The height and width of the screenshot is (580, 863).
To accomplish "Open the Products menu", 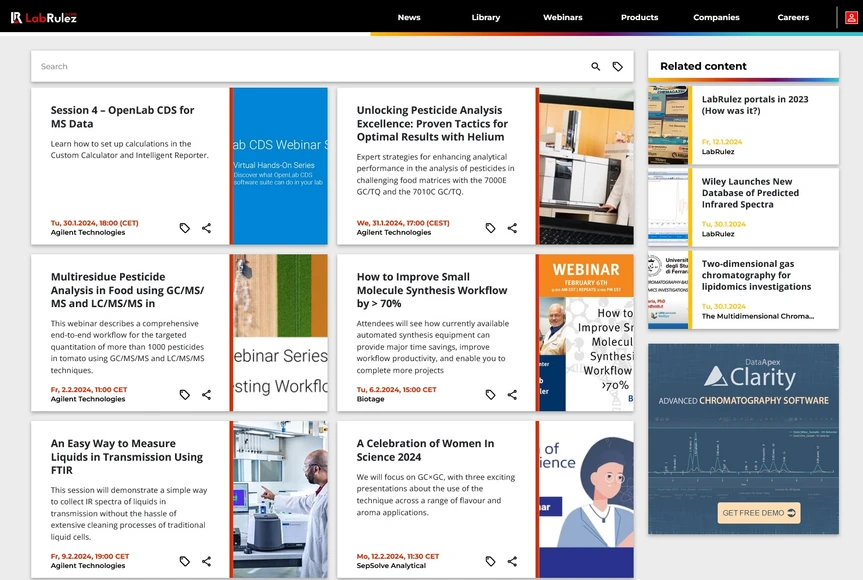I will click(x=640, y=18).
